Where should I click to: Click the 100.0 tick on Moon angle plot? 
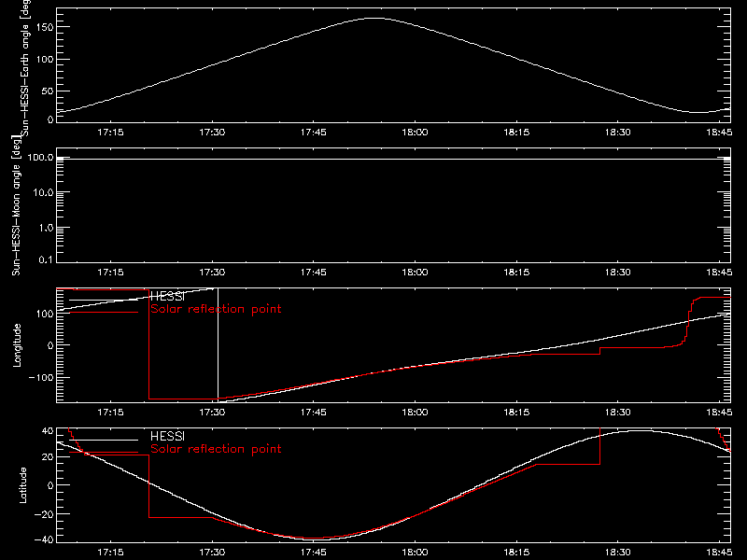click(40, 157)
